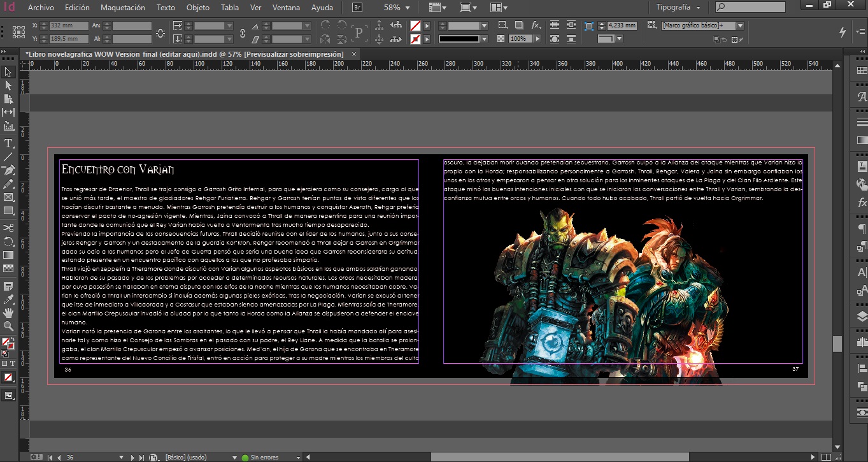The image size is (868, 462).
Task: Open the Maquetación menu
Action: [x=122, y=8]
